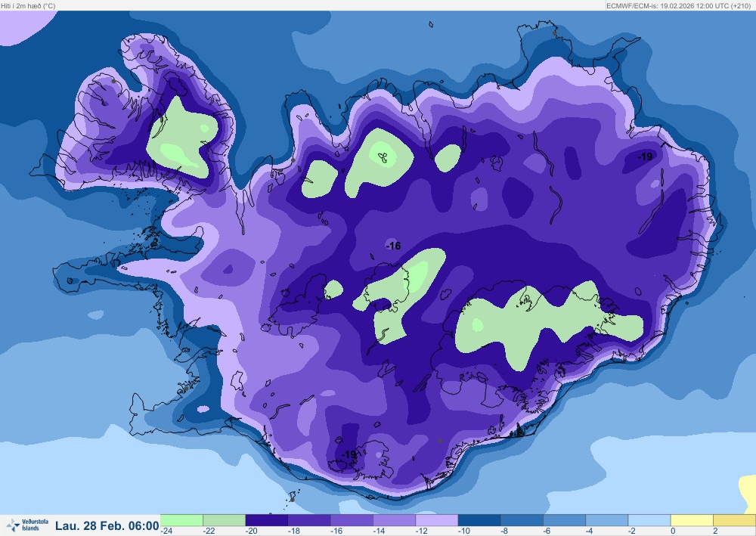
Task: Pick the yellow legend swatch at 2
Action: pos(734,520)
